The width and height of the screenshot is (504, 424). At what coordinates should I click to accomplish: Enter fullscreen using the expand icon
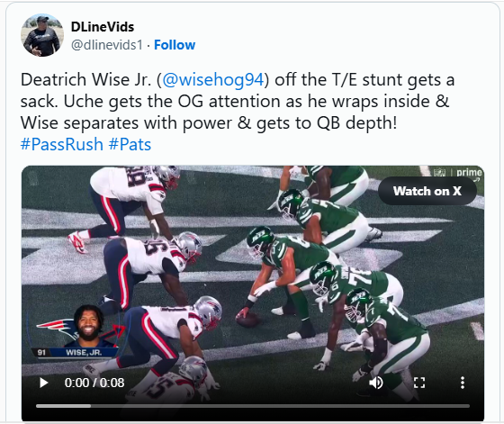pos(419,383)
